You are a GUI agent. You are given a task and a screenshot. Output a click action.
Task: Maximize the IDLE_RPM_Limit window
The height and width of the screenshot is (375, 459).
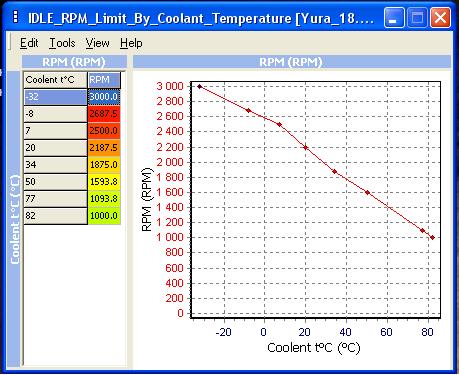417,17
